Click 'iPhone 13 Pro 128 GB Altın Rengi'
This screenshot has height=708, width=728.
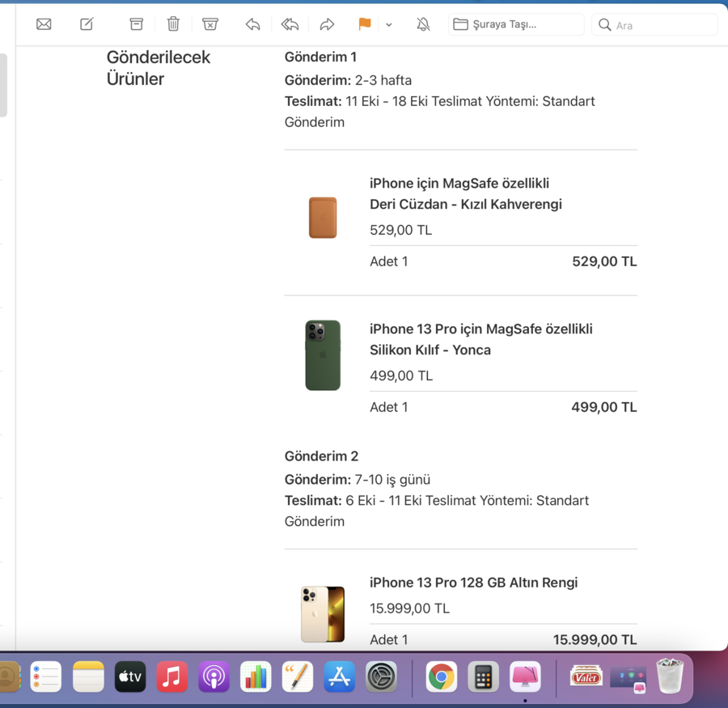coord(473,583)
